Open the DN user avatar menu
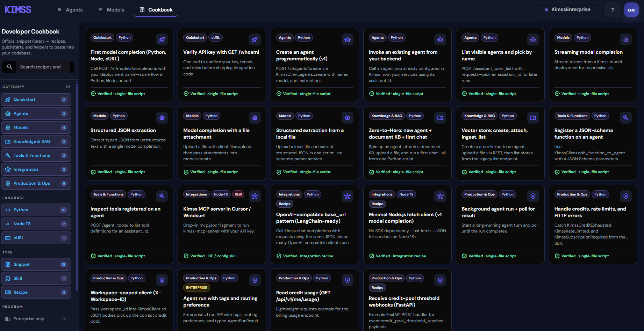The width and height of the screenshot is (644, 331). click(631, 10)
